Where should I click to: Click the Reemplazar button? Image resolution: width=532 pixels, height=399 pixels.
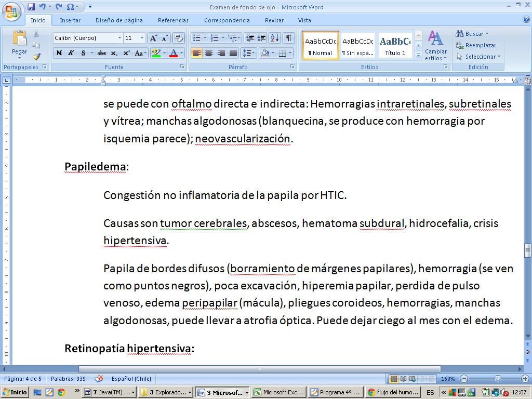coord(476,45)
